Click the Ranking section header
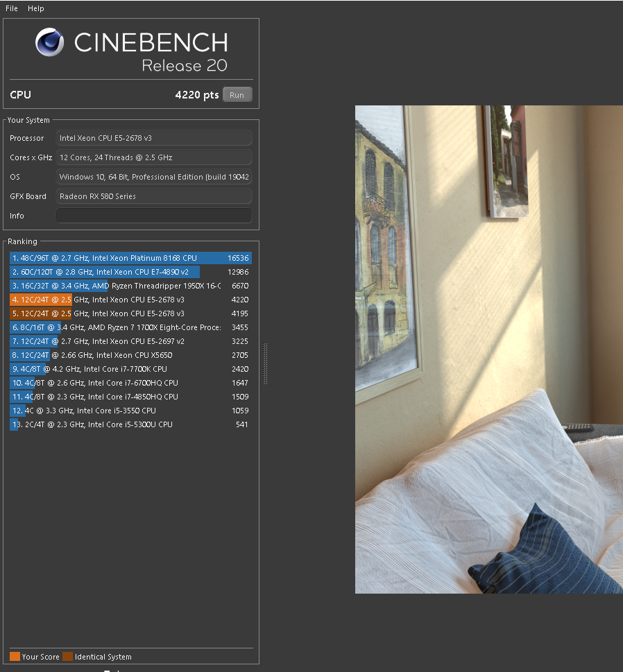Screen dimensions: 623x672 coord(22,241)
